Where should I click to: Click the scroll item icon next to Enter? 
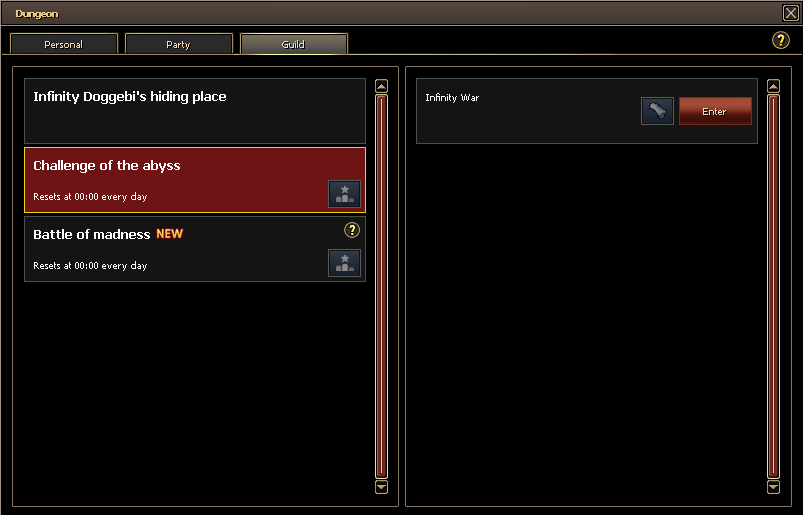(658, 111)
